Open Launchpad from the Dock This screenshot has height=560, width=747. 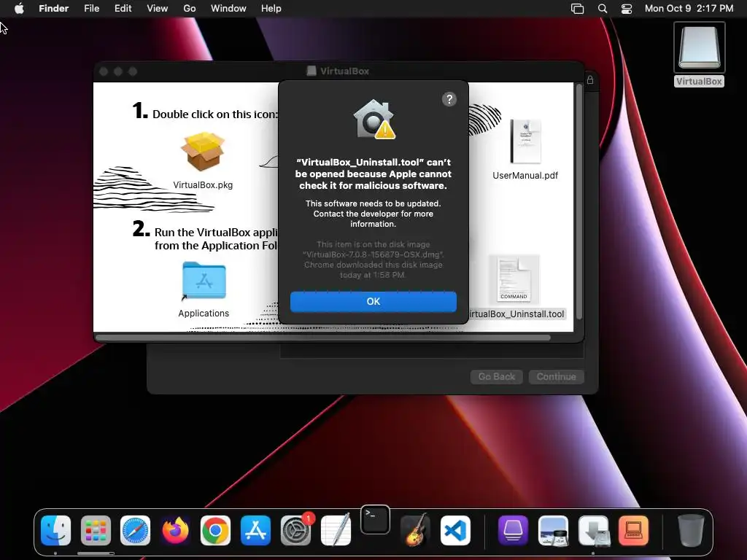pyautogui.click(x=96, y=530)
